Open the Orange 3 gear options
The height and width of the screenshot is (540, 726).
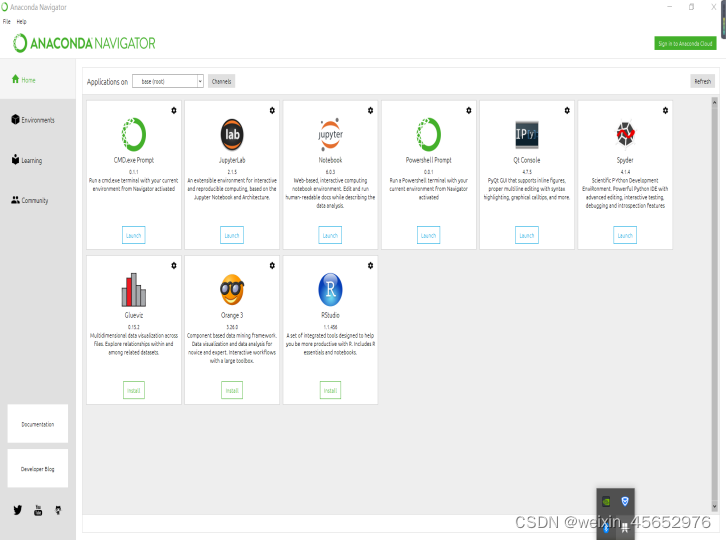(272, 265)
